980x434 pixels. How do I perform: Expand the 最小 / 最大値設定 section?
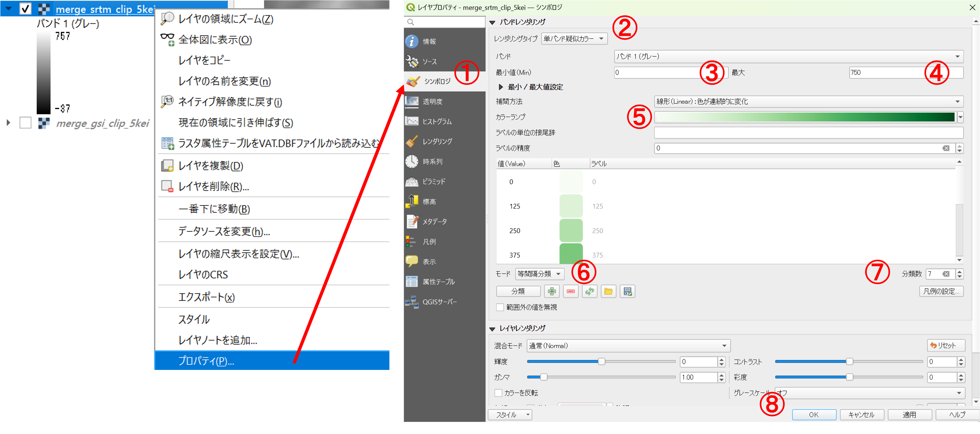pyautogui.click(x=501, y=87)
